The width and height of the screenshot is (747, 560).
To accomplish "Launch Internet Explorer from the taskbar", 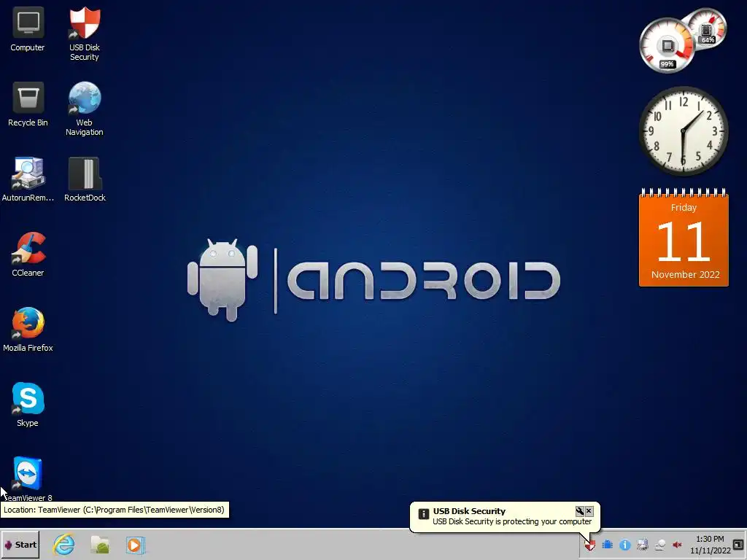I will coord(64,544).
